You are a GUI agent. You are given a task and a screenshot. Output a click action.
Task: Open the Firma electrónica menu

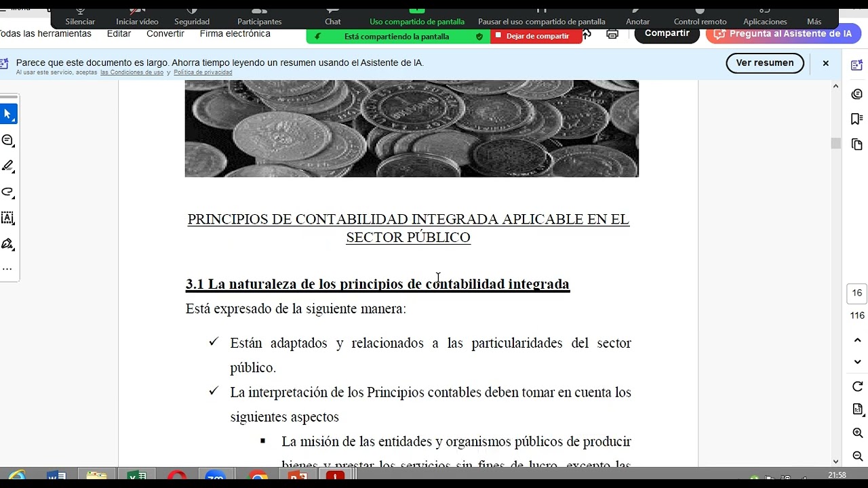[x=235, y=34]
